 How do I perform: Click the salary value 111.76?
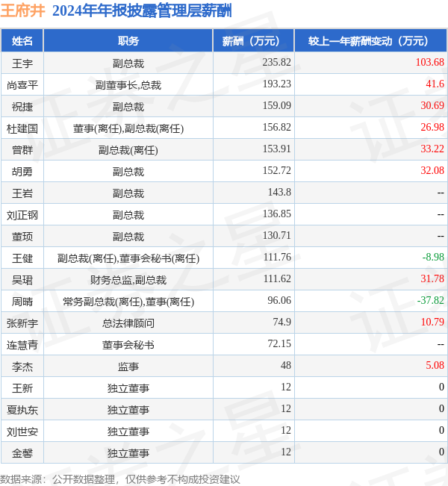(277, 258)
